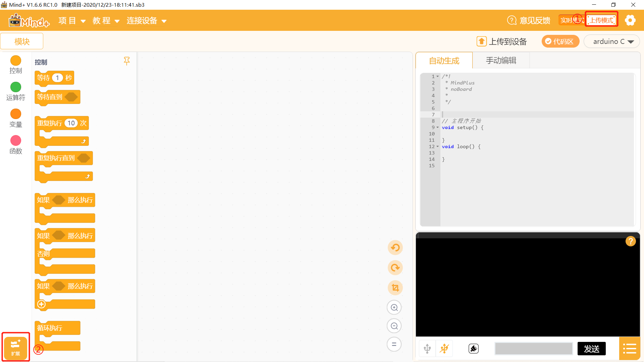Minimize the Mind+ window
The height and width of the screenshot is (362, 644).
(x=594, y=5)
